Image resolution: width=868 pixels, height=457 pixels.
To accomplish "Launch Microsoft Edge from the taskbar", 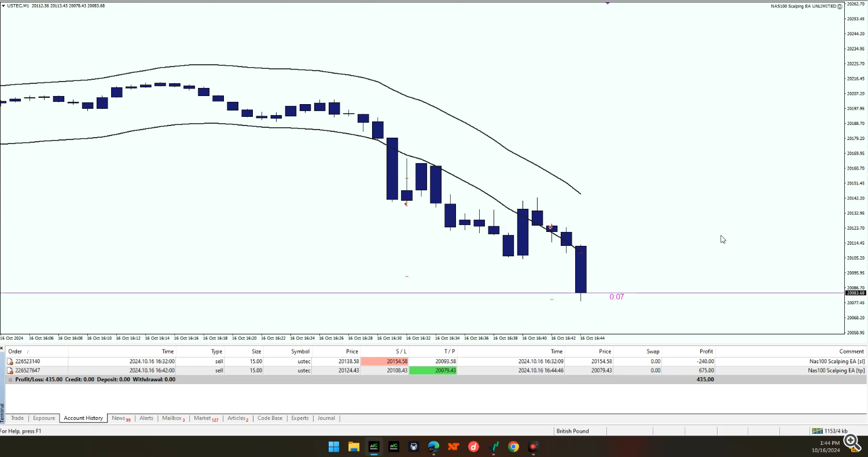I will click(x=433, y=447).
